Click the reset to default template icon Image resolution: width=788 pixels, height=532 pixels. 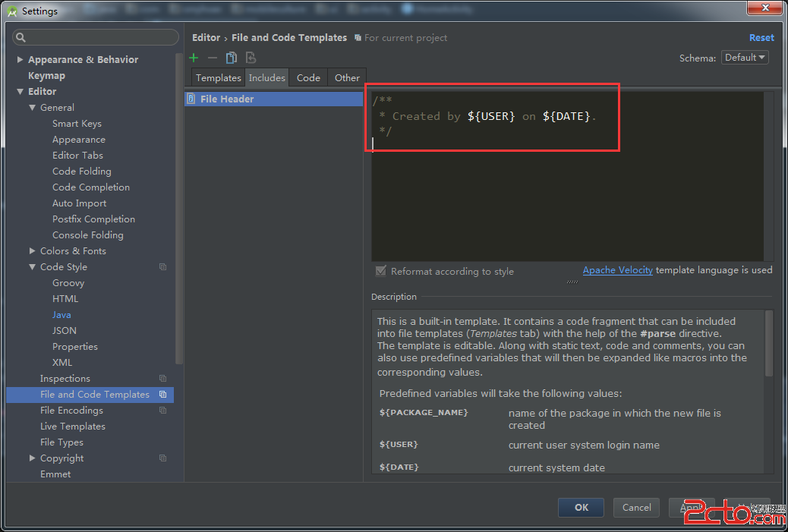251,58
